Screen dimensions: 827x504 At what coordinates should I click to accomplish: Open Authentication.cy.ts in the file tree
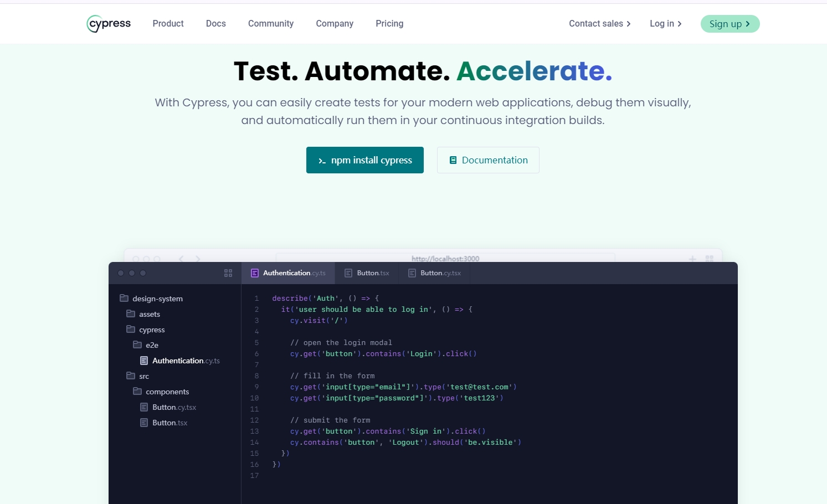pyautogui.click(x=180, y=361)
